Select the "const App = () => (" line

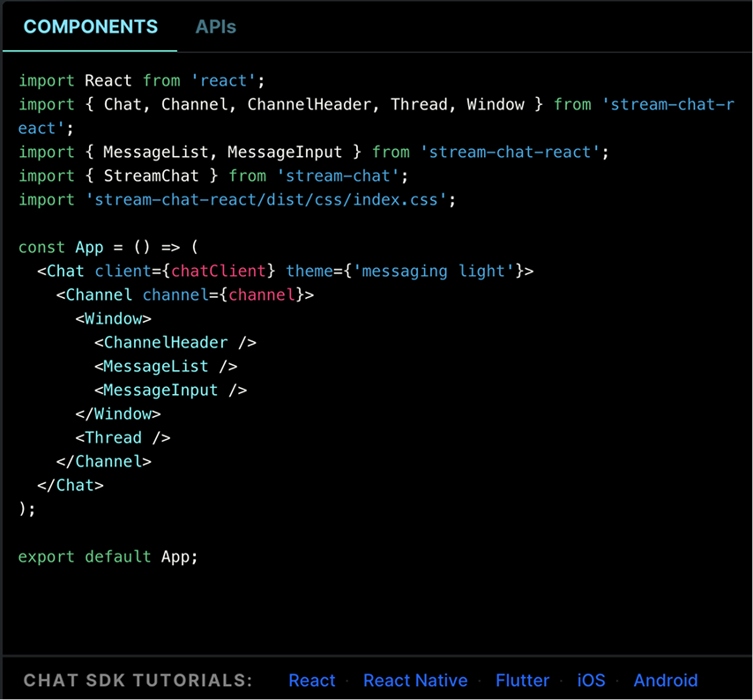pos(108,247)
